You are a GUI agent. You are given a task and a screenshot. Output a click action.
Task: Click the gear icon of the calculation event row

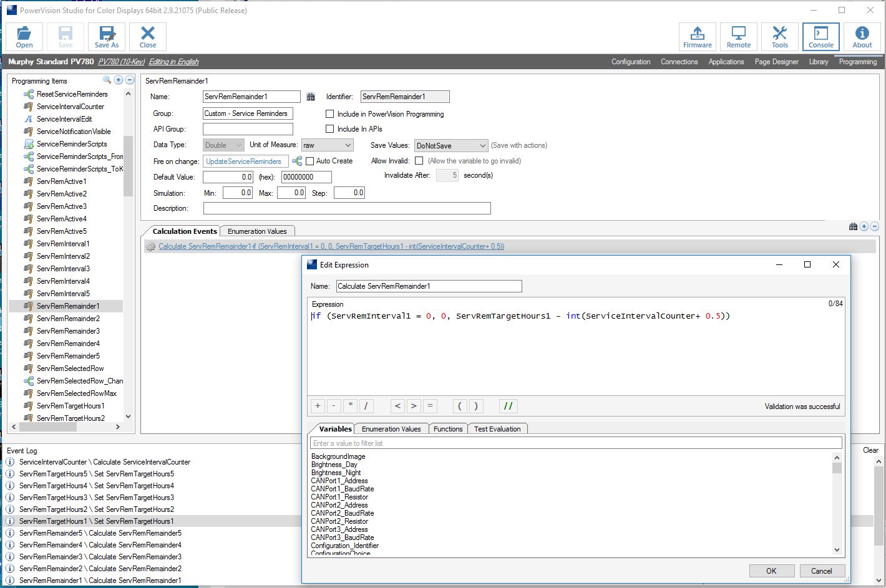pos(150,246)
